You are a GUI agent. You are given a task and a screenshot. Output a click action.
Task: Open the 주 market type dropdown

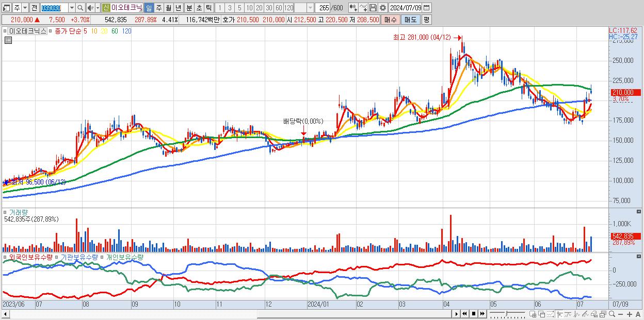25,8
